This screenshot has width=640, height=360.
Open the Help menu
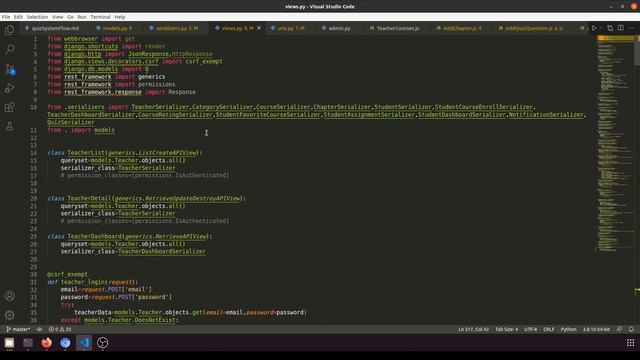click(x=120, y=17)
